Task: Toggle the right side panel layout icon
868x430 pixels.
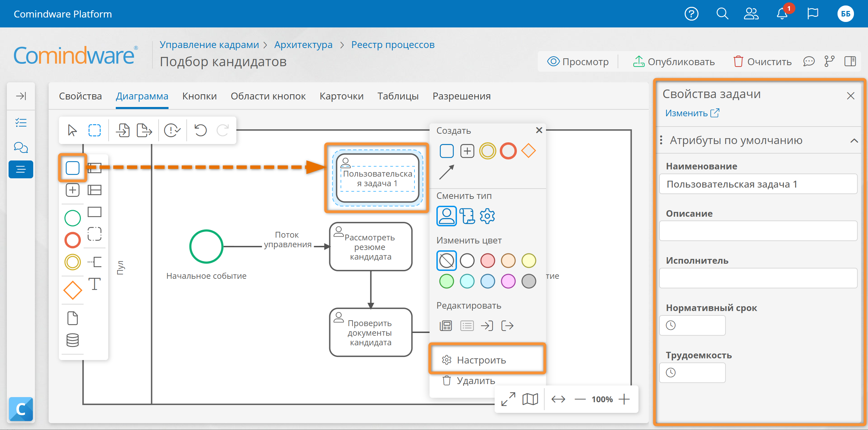Action: pos(850,62)
